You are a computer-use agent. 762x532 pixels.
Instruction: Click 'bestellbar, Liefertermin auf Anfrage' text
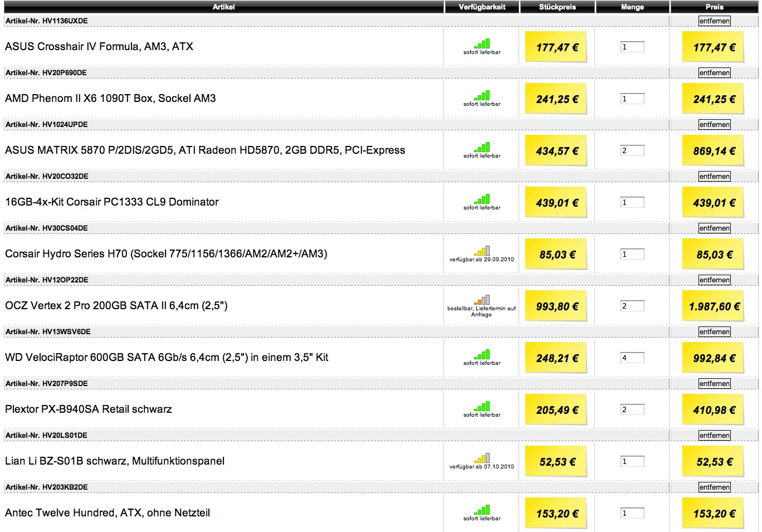[x=482, y=311]
